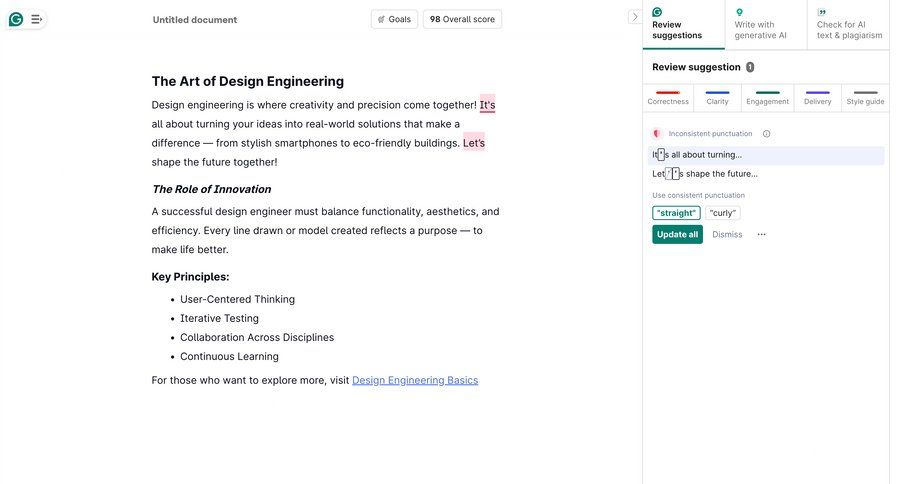Viewport: 900px width, 484px height.
Task: Click the heading "The Art of Design Engineering"
Action: click(248, 82)
